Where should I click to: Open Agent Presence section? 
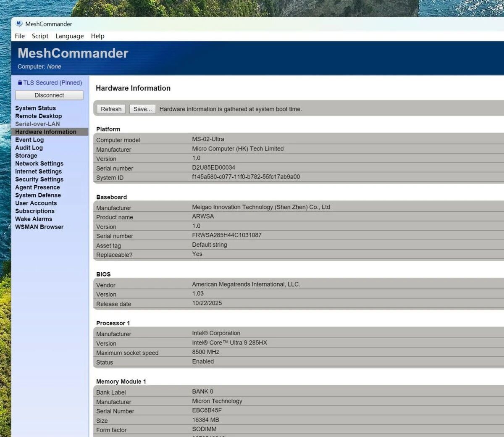(37, 187)
